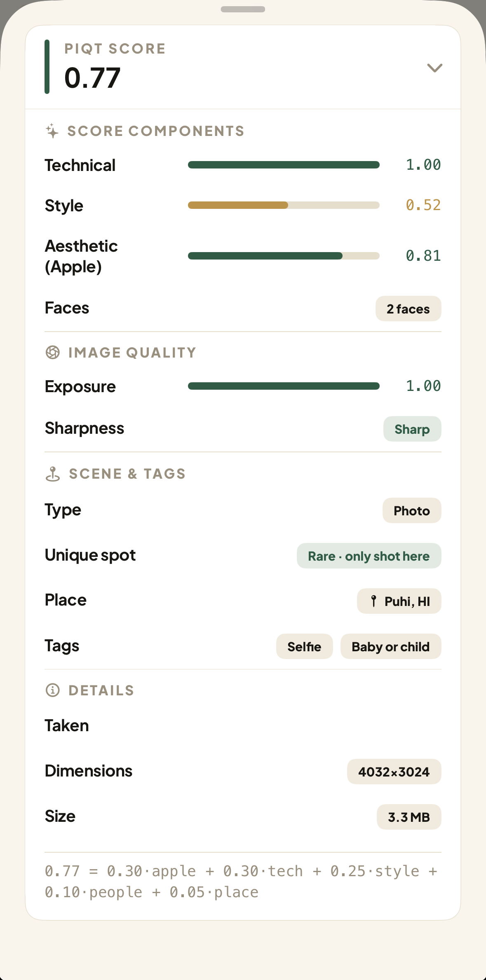The width and height of the screenshot is (486, 980).
Task: Collapse the PIQT Score panel chevron
Action: tap(434, 68)
